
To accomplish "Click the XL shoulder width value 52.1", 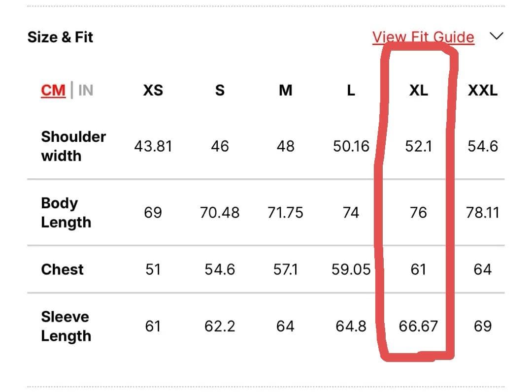I will tap(418, 146).
